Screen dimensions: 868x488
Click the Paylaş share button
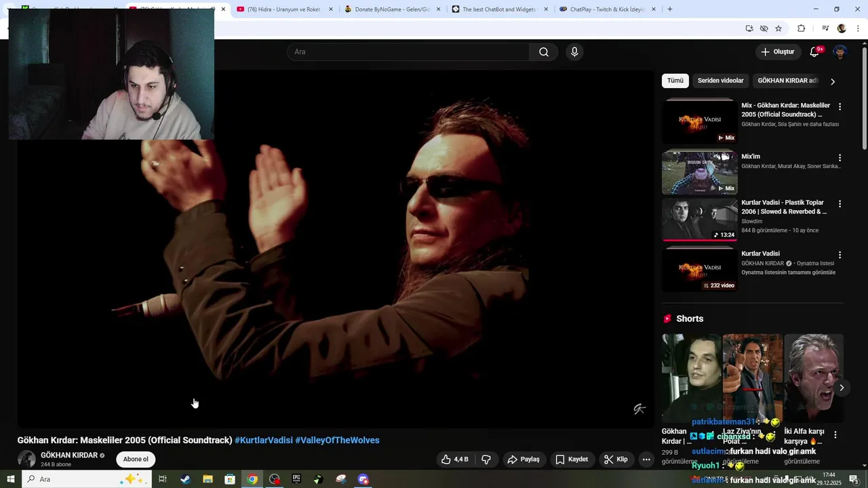[x=524, y=460]
